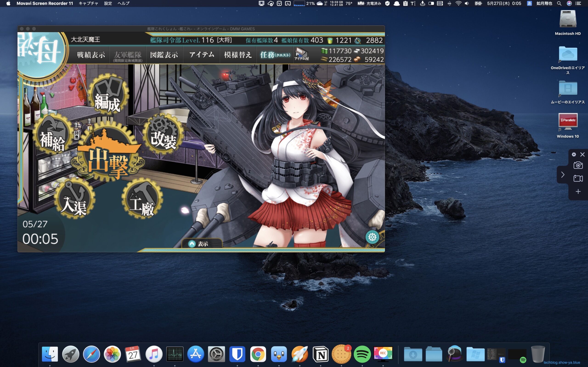Open the 任務 quest tab

coord(275,55)
